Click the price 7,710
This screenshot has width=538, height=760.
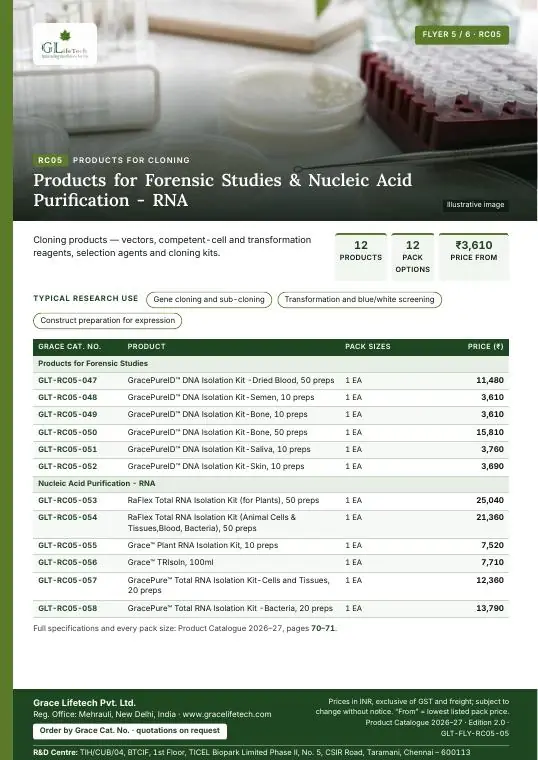click(492, 563)
